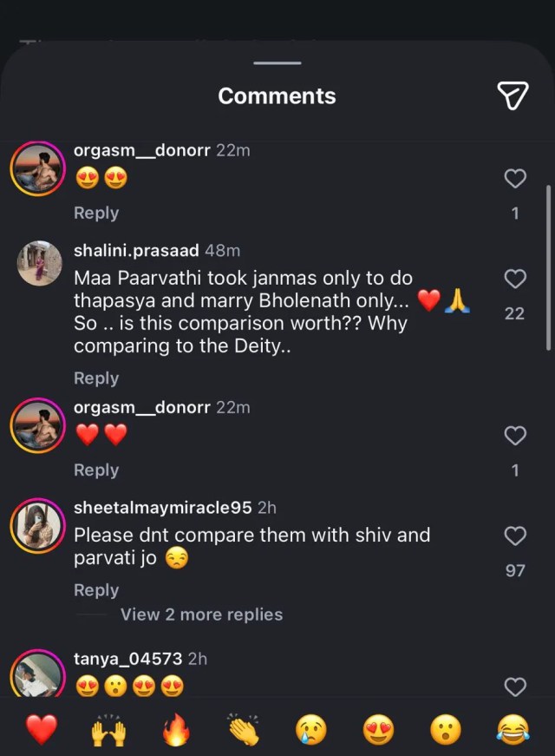This screenshot has height=756, width=555.
Task: Tap the red heart emoji reaction
Action: pos(42,729)
